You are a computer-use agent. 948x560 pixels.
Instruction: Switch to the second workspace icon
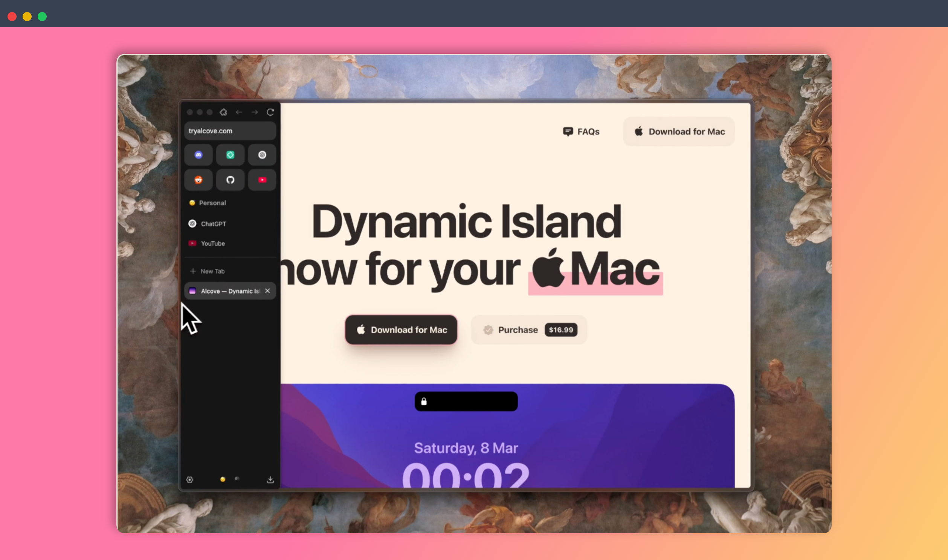pyautogui.click(x=237, y=479)
